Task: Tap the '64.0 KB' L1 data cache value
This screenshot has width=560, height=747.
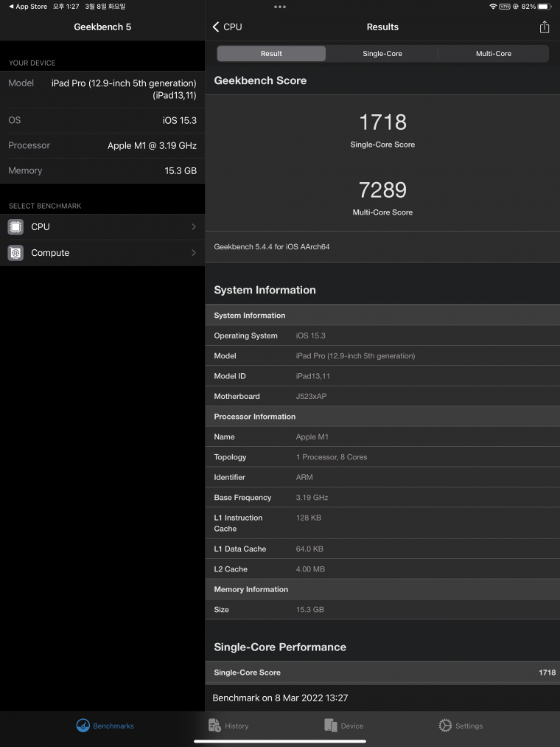Action: click(309, 549)
